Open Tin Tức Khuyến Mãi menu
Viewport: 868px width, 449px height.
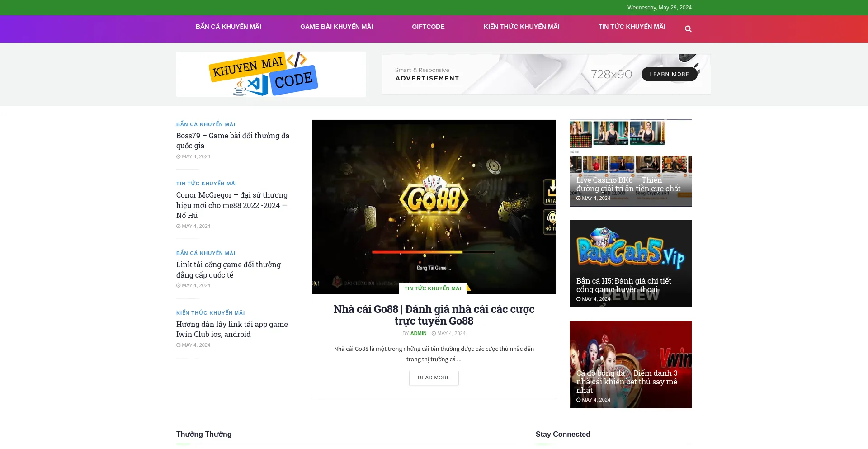pyautogui.click(x=632, y=27)
